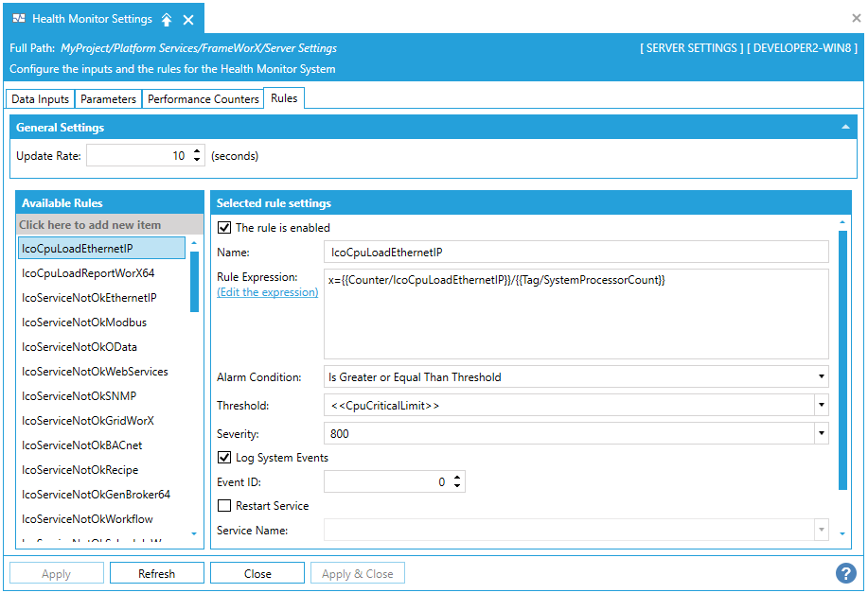Open the Data Inputs tab
The height and width of the screenshot is (593, 868).
click(x=40, y=99)
